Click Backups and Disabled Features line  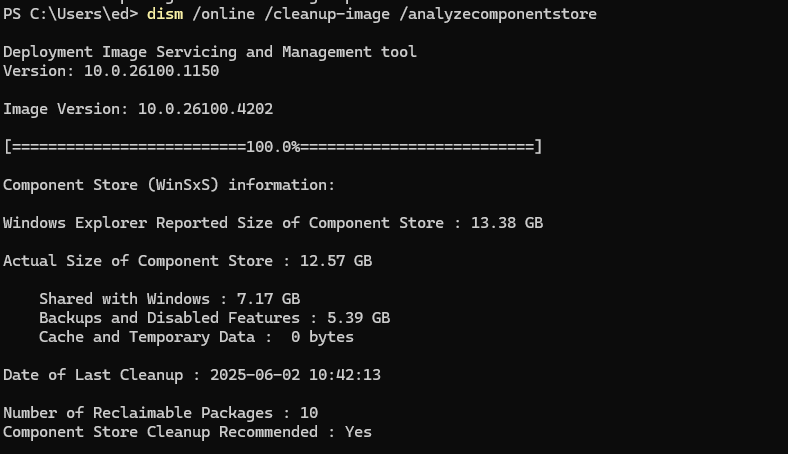[215, 318]
